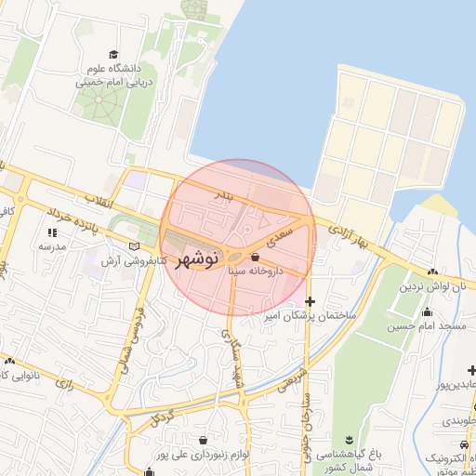The width and height of the screenshot is (476, 476).
Task: Click the university graduation cap icon
Action: pos(113,55)
